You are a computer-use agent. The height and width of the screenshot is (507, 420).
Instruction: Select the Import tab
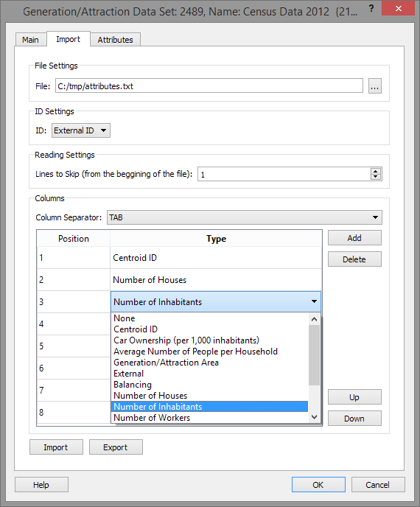69,39
